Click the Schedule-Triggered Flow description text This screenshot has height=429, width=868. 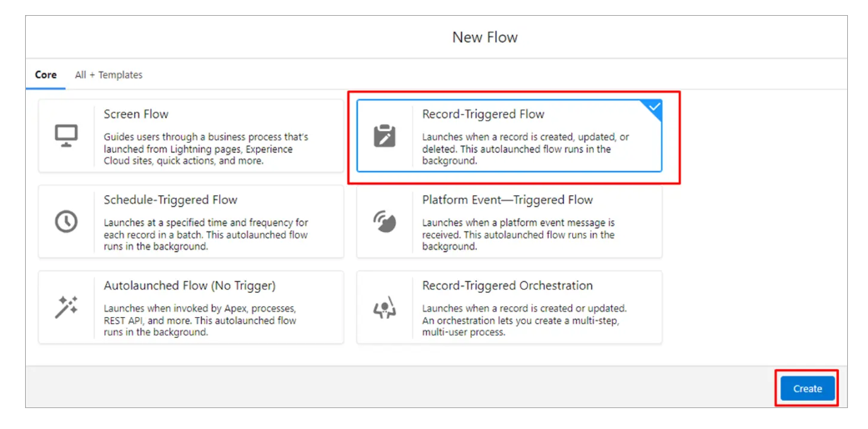(x=205, y=235)
